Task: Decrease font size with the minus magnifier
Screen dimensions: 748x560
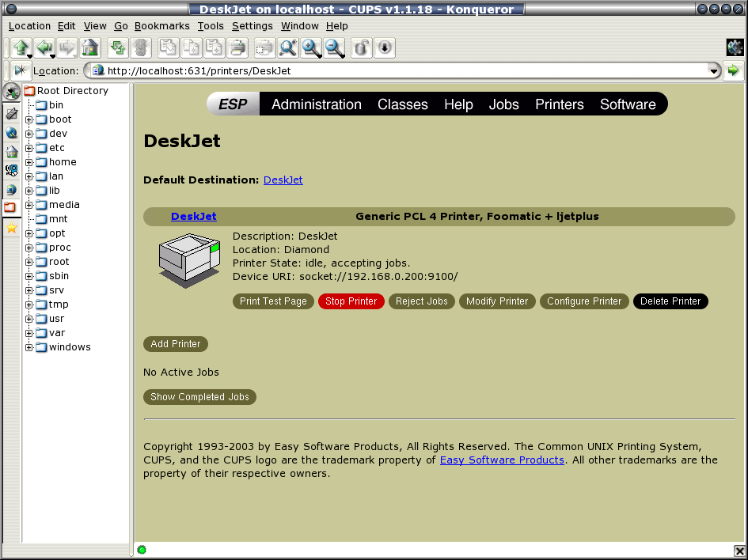Action: click(x=334, y=47)
